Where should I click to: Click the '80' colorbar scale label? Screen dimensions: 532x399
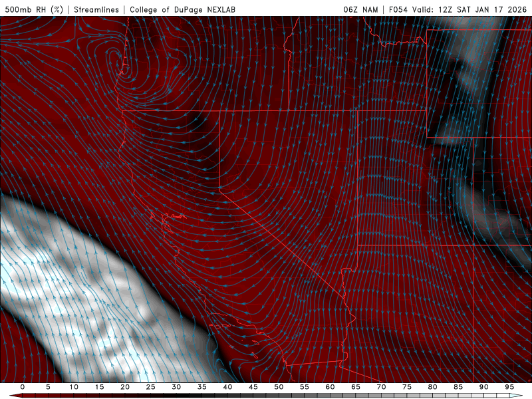[x=432, y=387]
